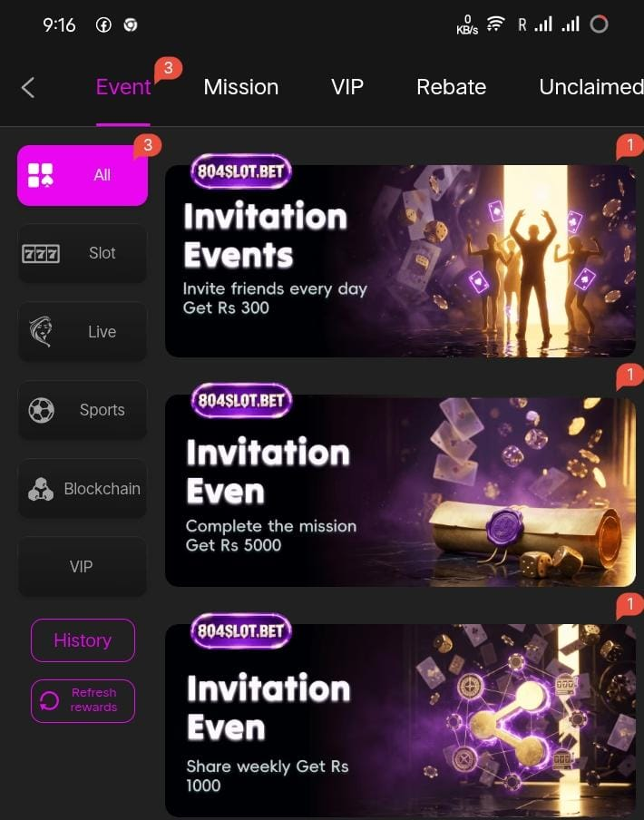
Task: Open Share weekly Rs 1000 banner
Action: (x=400, y=716)
